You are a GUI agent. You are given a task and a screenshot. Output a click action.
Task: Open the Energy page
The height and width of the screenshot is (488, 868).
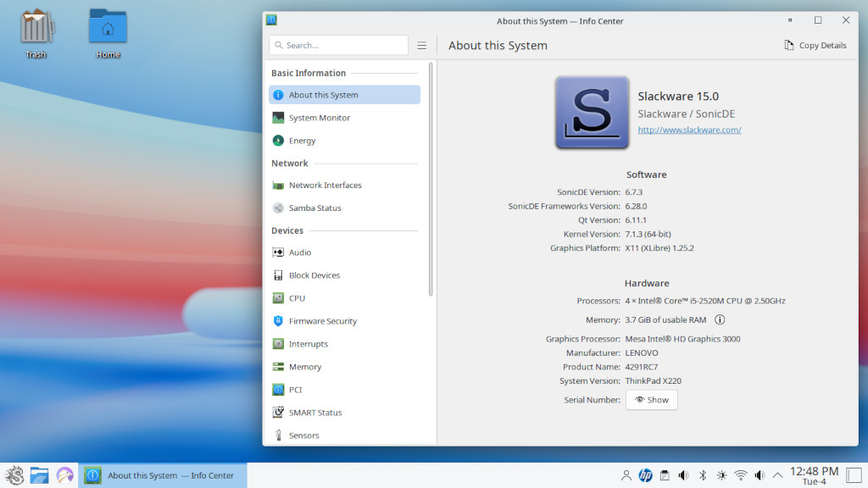click(344, 141)
